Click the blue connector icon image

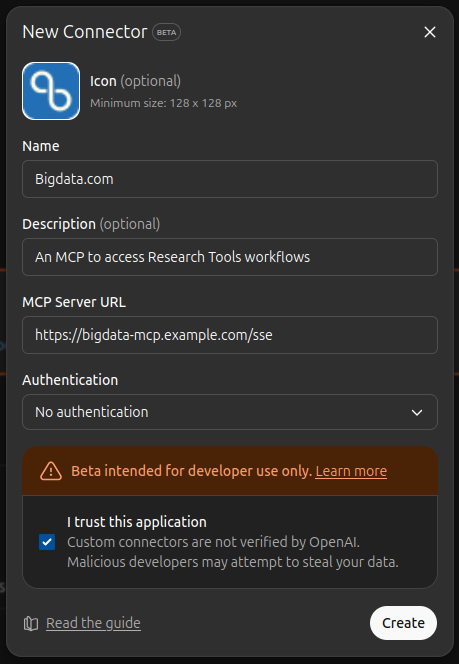[51, 91]
